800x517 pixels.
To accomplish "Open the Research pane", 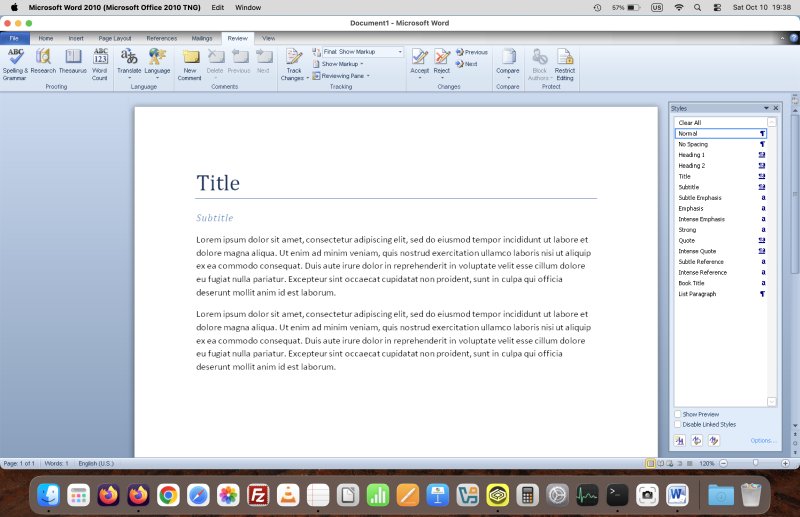I will pos(43,61).
